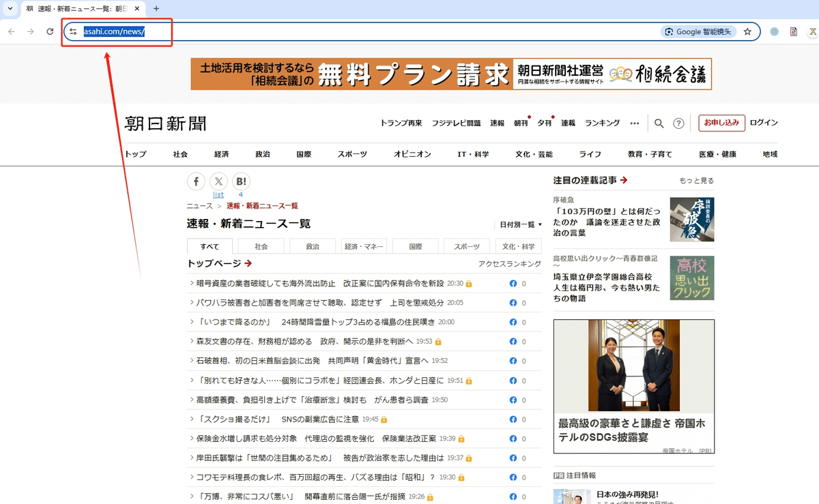Open Google 智能镜头 lens button

[699, 31]
